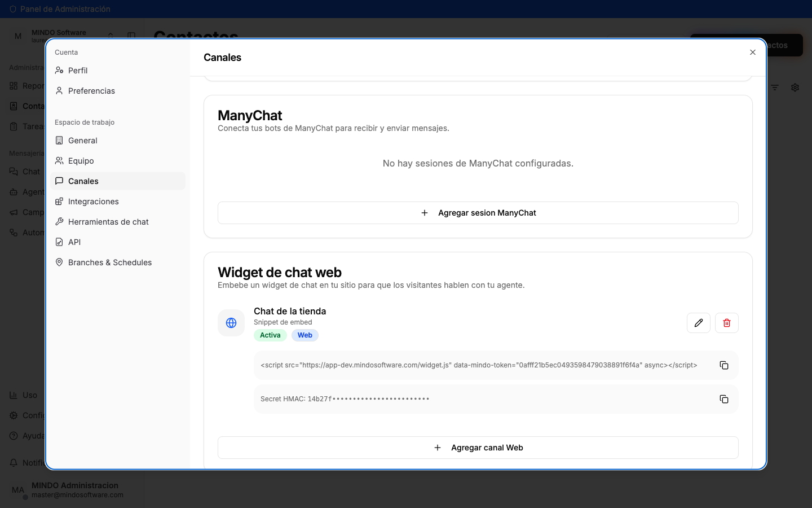Delete Chat de la tienda widget

click(727, 323)
